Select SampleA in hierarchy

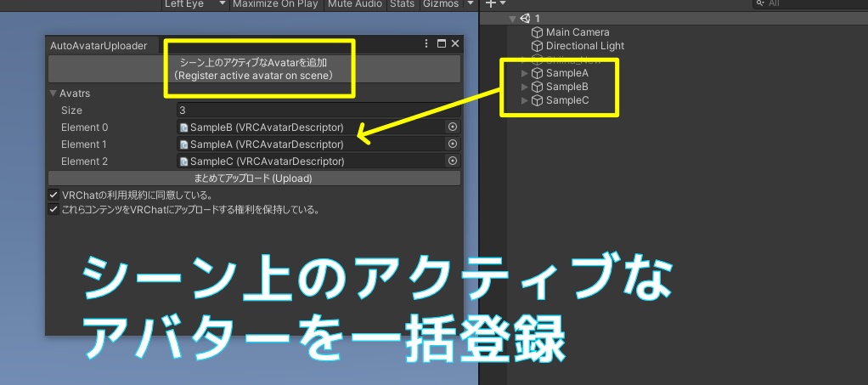click(x=566, y=72)
